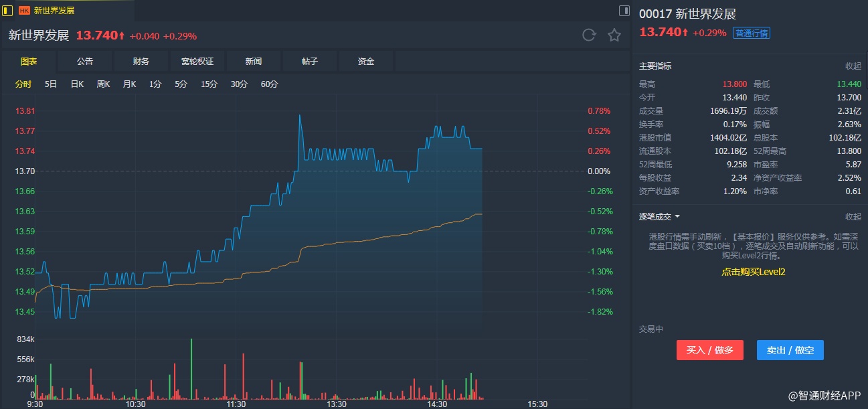Click the HK market badge icon

coord(24,11)
